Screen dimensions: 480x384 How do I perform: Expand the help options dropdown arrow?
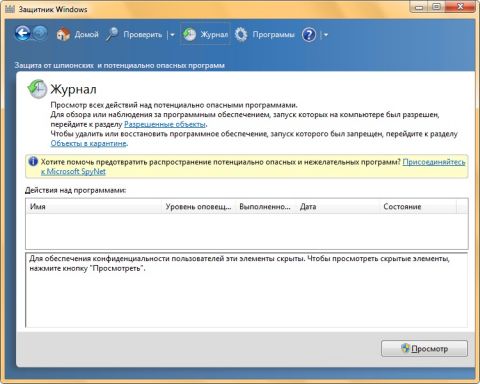pyautogui.click(x=325, y=35)
